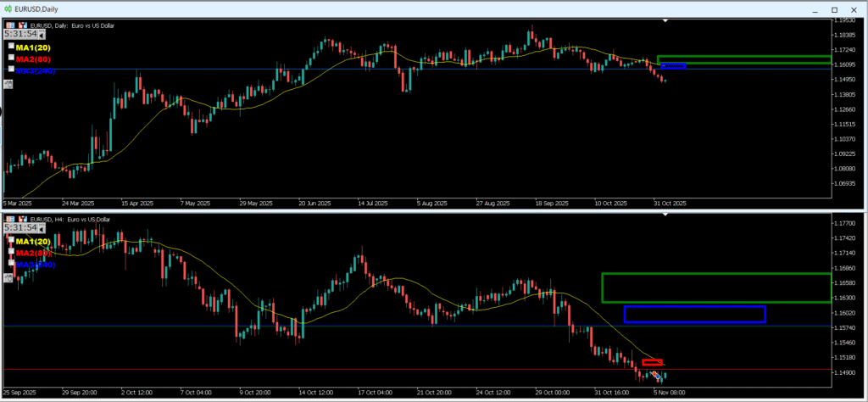Enable MA1(20) checkbox on the H4 chart
Image resolution: width=868 pixels, height=402 pixels.
11,240
